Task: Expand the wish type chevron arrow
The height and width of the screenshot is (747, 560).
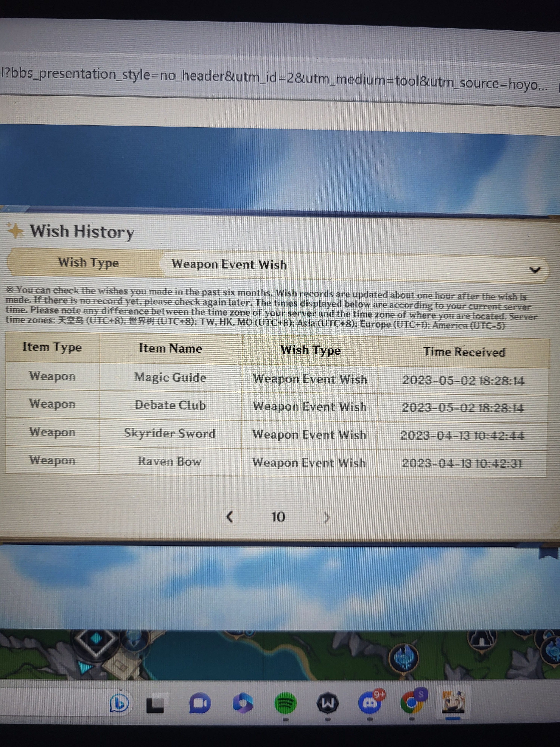Action: tap(536, 270)
